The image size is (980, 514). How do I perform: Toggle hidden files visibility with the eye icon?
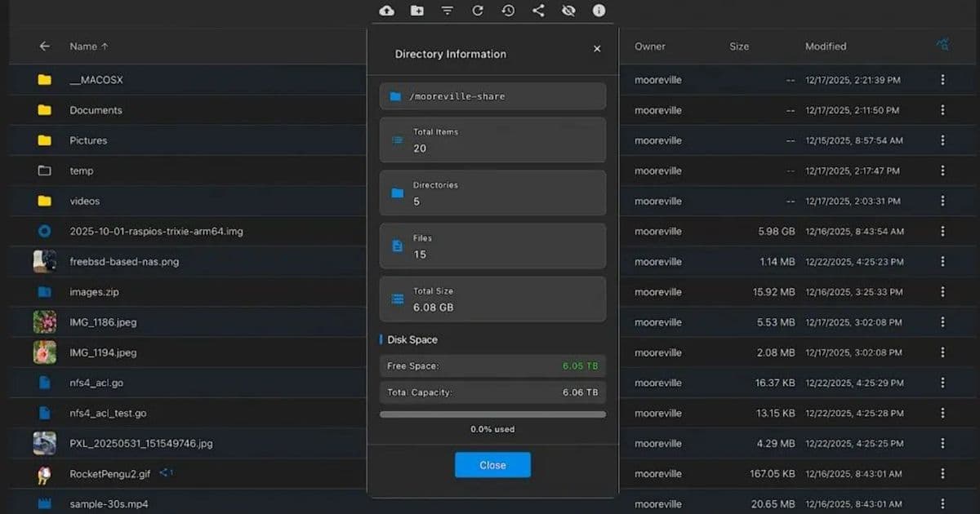[568, 11]
